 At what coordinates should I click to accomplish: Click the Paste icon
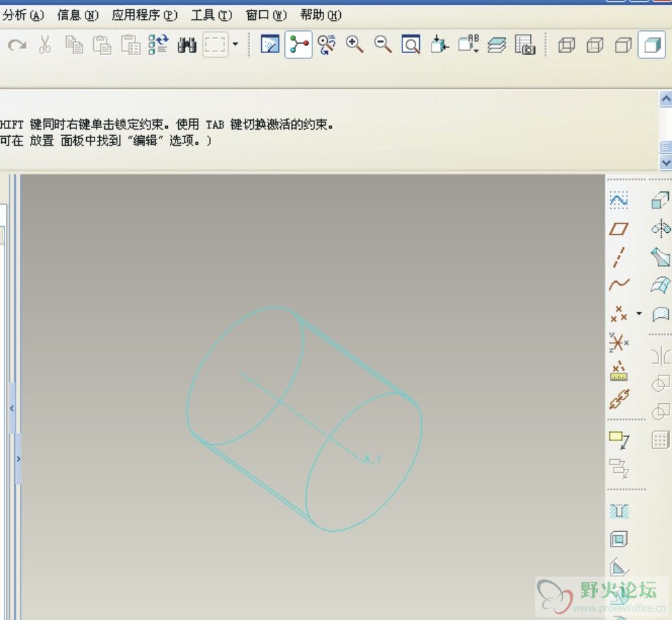[102, 45]
